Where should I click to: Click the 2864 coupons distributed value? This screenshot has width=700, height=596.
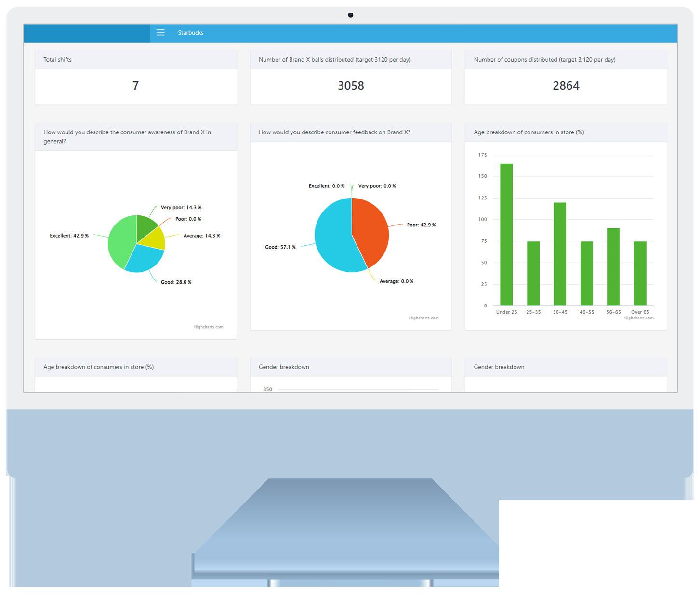(566, 86)
